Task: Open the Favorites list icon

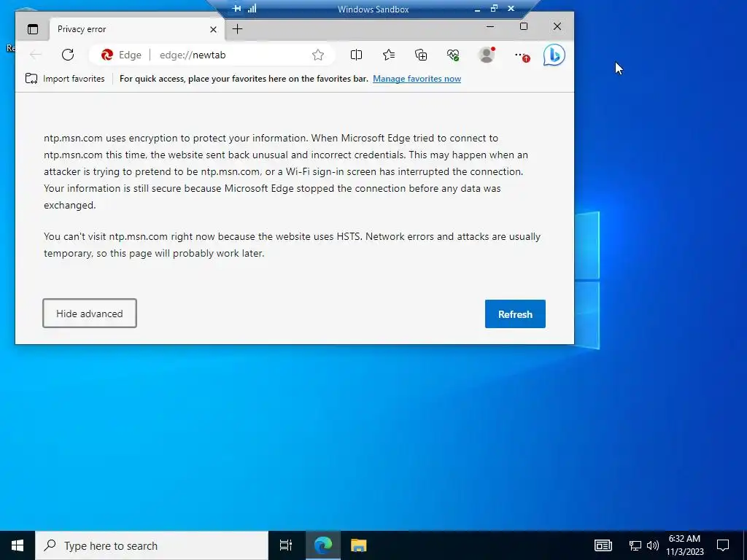Action: tap(389, 55)
